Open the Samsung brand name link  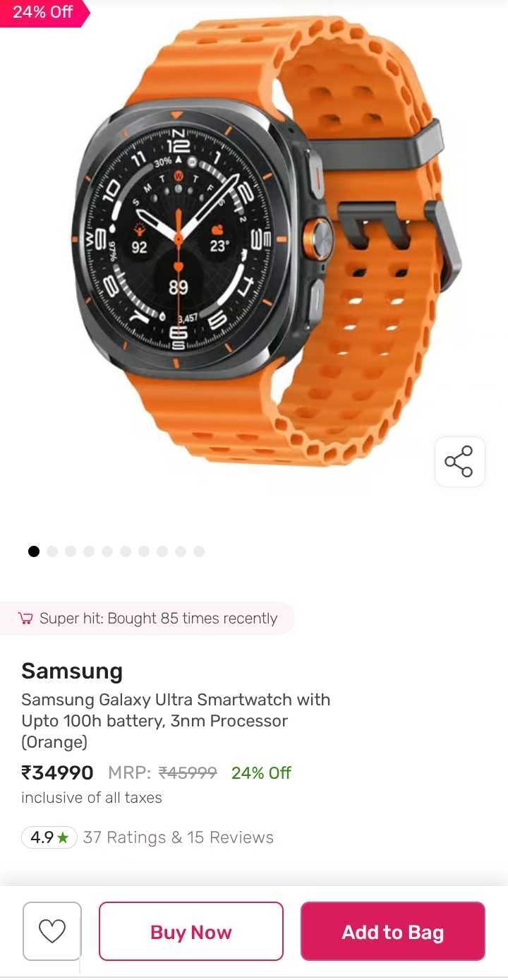[x=72, y=671]
